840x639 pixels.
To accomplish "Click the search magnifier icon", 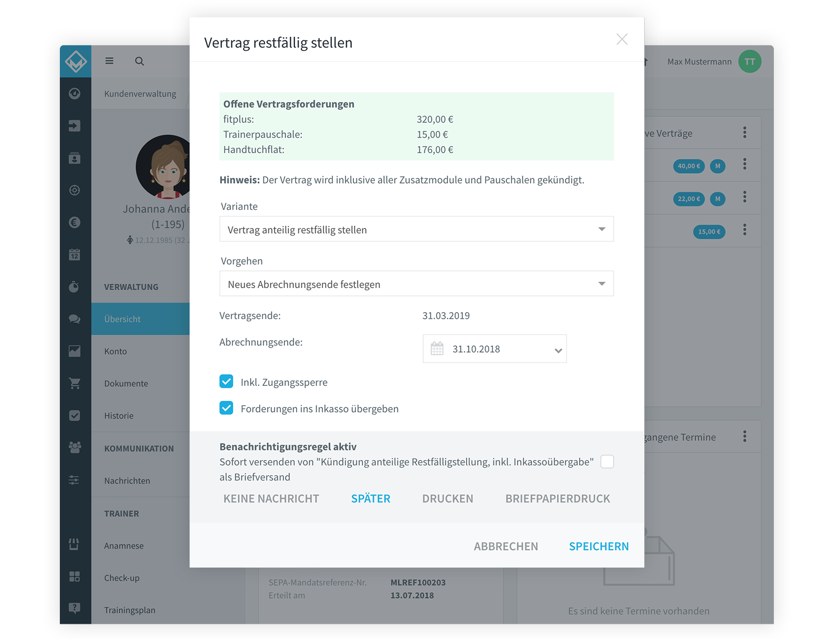I will click(x=139, y=61).
